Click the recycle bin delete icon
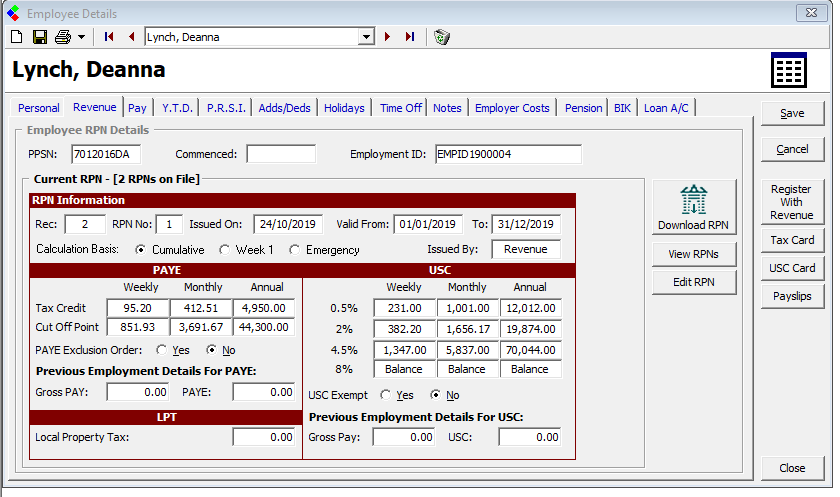The image size is (840, 497). click(x=442, y=37)
